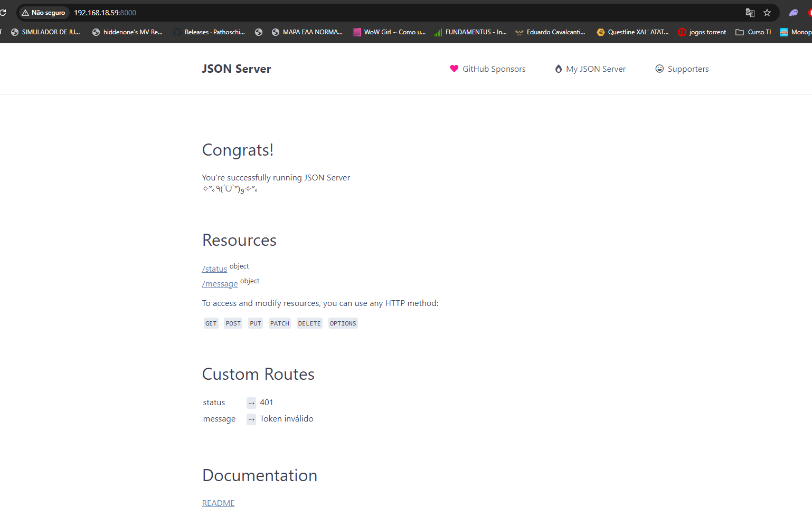Open jogos torrent bookmark
812x517 pixels.
(x=702, y=32)
